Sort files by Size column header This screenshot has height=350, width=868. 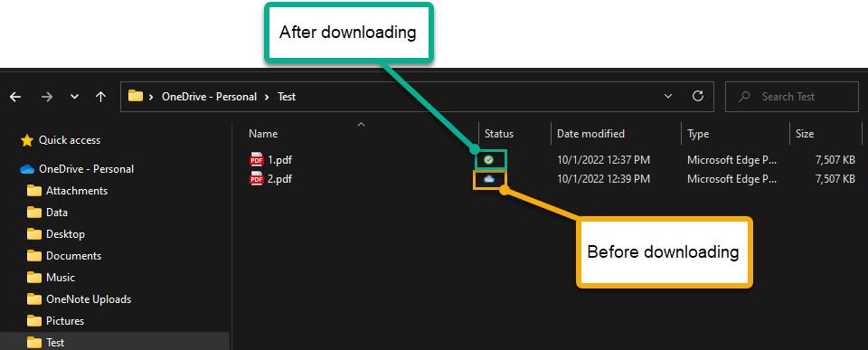(x=805, y=134)
